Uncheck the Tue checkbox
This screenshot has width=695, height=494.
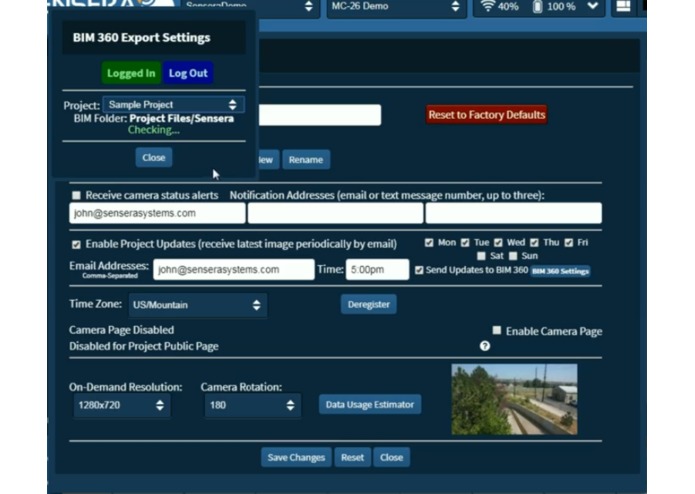(465, 243)
